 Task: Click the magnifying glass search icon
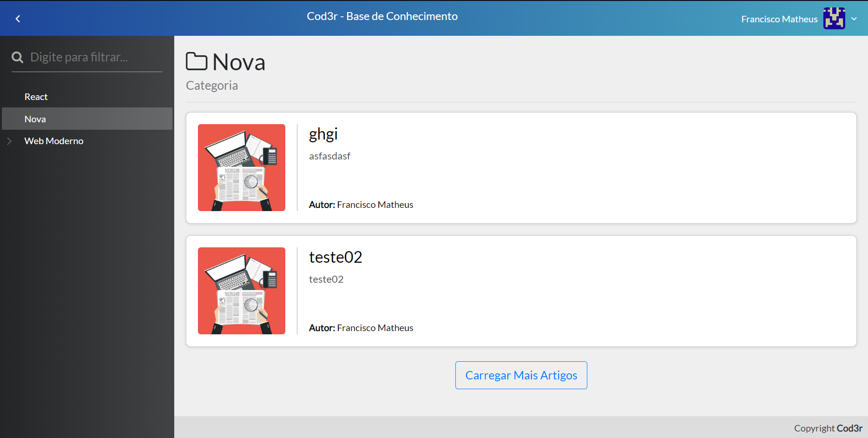(17, 57)
